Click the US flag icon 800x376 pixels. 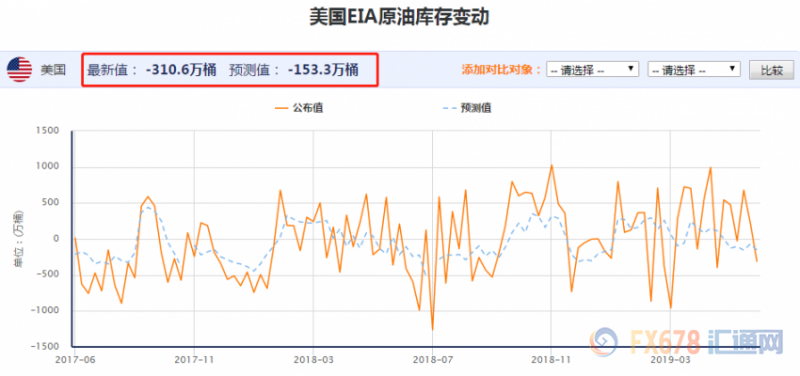(19, 69)
